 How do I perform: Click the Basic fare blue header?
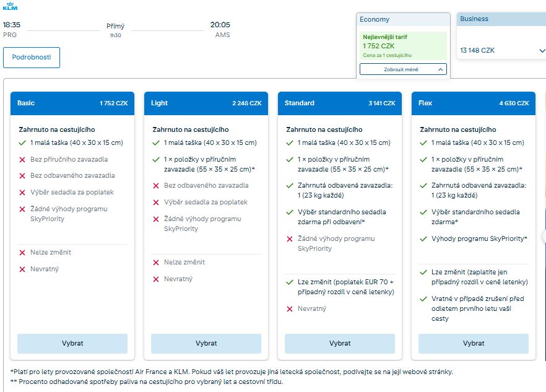click(72, 103)
